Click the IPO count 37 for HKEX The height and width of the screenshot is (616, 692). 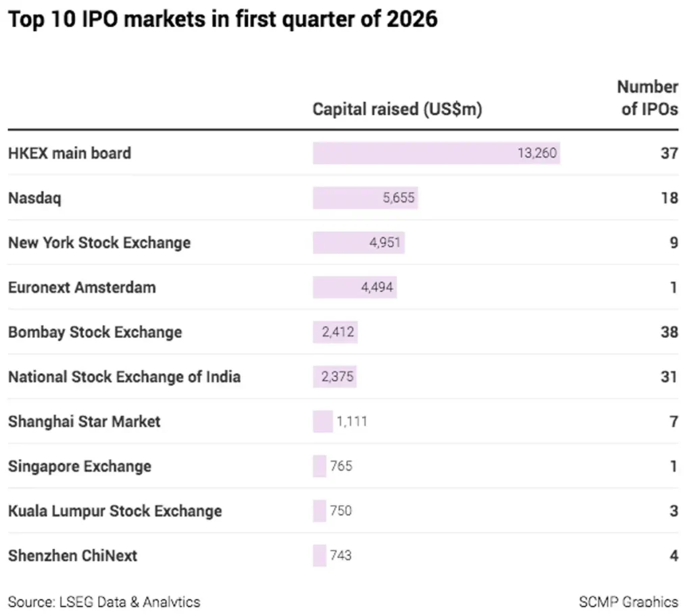[x=669, y=153]
